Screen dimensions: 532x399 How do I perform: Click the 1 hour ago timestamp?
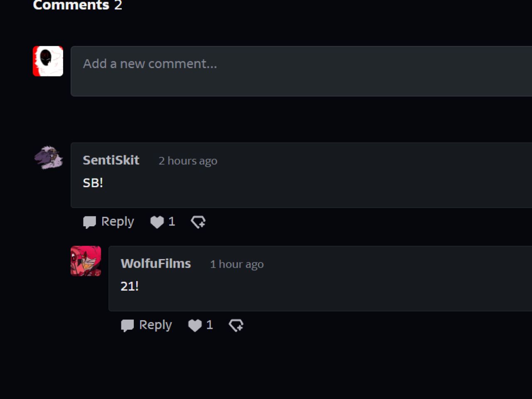237,264
